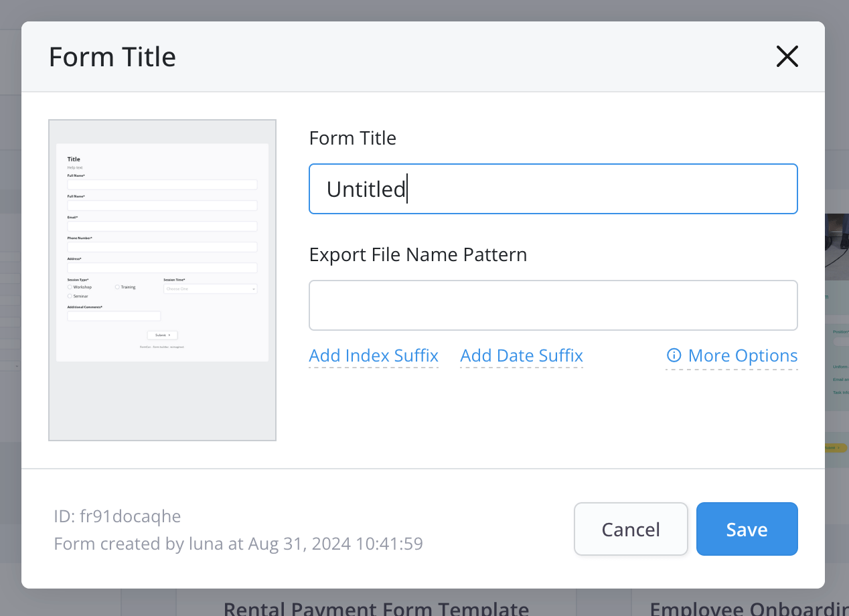Click Additional Comments field in preview

(114, 316)
